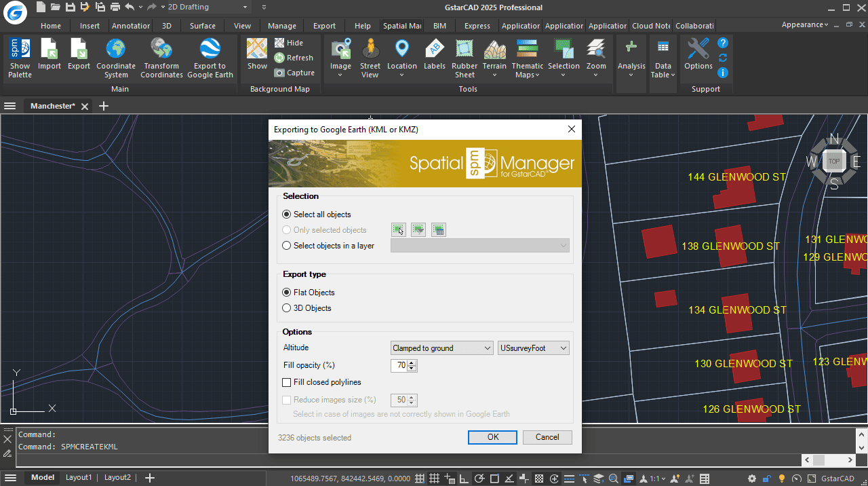Open the Manage ribbon tab
This screenshot has width=868, height=486.
(282, 26)
